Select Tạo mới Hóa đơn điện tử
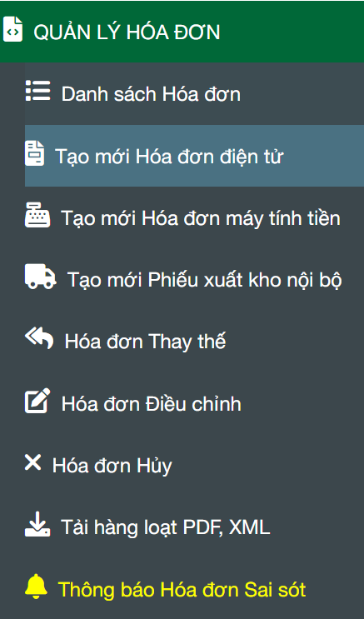Screen dimensions: 364x619 (x=194, y=156)
